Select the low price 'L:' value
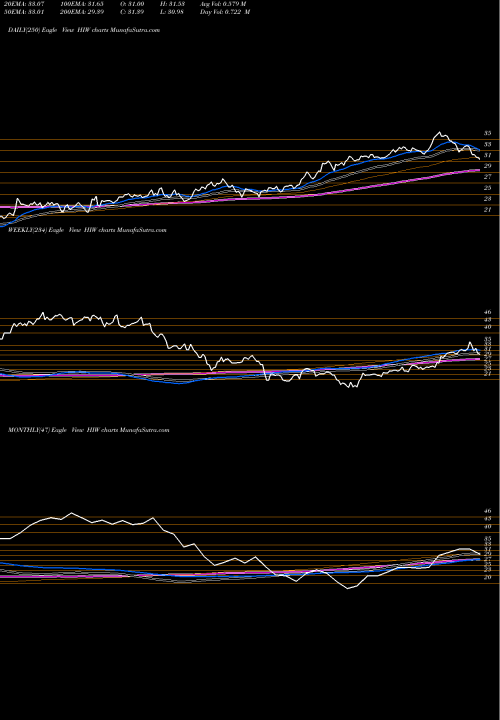This screenshot has height=720, width=500. point(173,12)
